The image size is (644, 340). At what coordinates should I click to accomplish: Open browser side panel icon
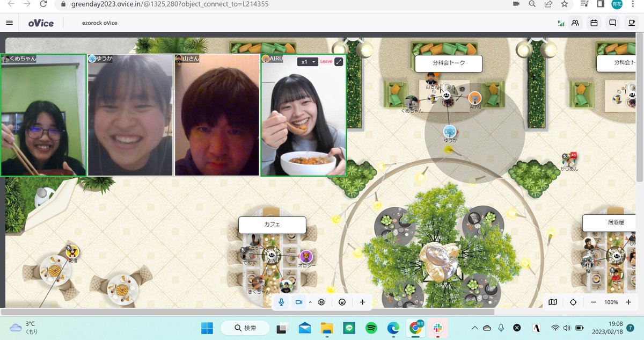tap(601, 4)
